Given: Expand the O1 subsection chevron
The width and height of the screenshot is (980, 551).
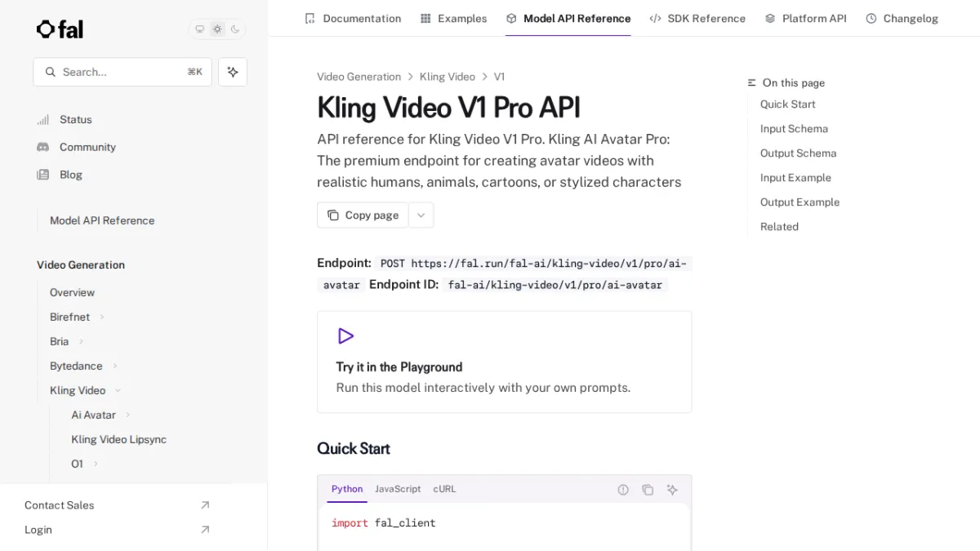Looking at the screenshot, I should click(96, 464).
